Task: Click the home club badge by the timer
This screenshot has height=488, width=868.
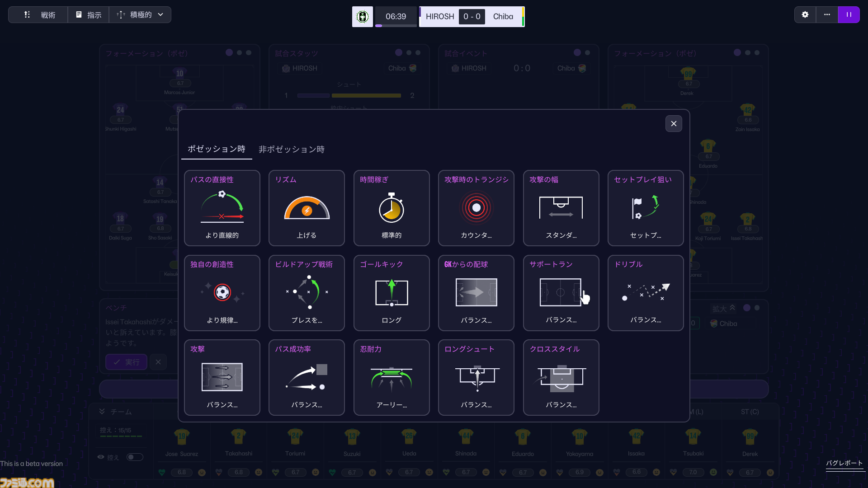Action: coord(363,17)
